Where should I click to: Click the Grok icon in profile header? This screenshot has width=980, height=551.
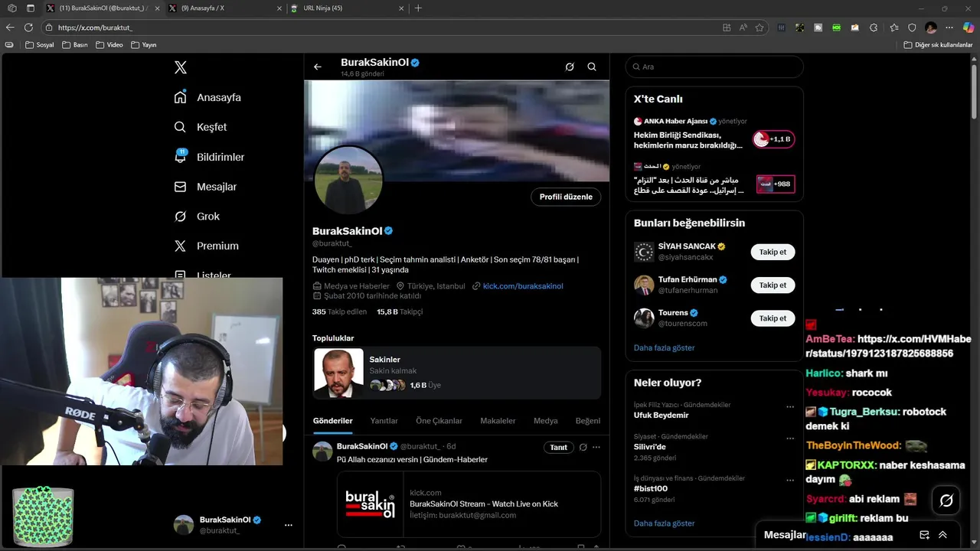(570, 67)
